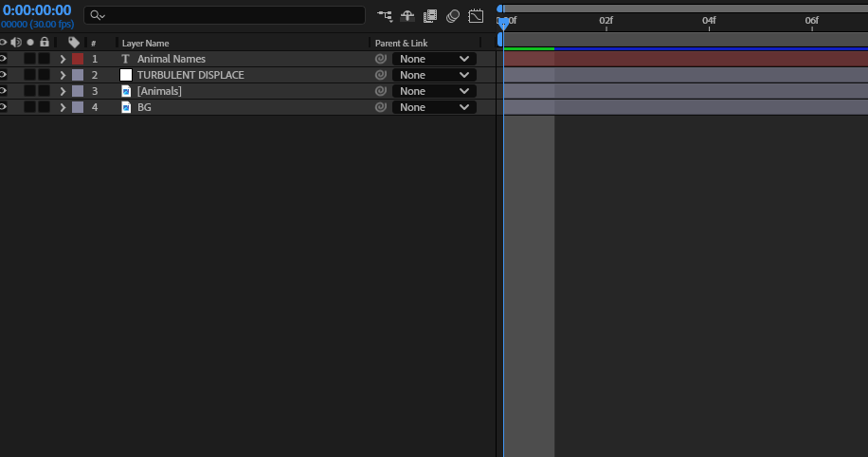The height and width of the screenshot is (457, 868).
Task: Click the Parent & Link column header
Action: 402,44
